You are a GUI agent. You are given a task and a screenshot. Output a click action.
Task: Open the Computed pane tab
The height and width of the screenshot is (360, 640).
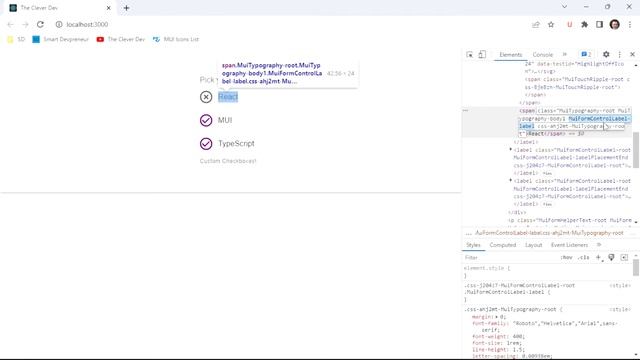click(x=503, y=245)
